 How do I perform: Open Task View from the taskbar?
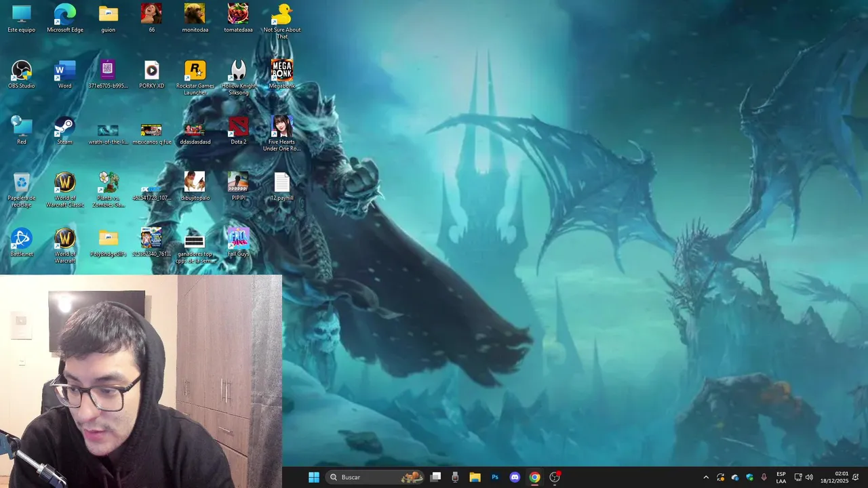coord(436,477)
